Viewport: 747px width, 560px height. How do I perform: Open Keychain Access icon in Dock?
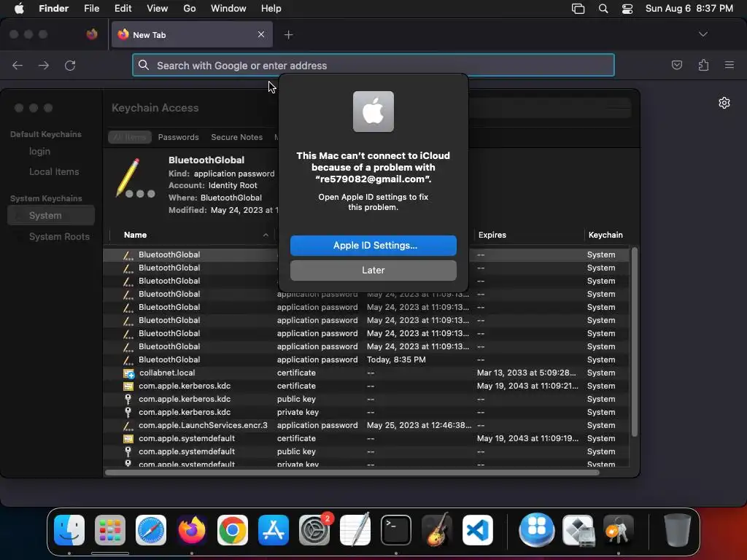coord(619,530)
